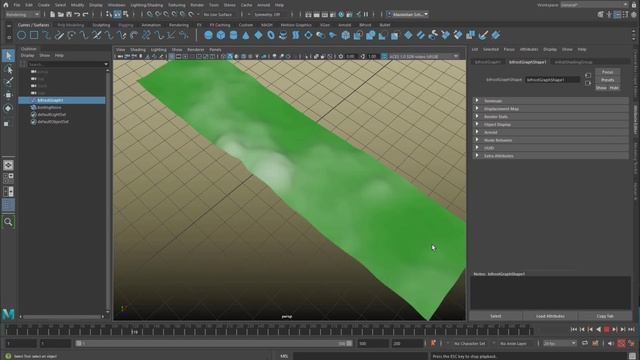Image resolution: width=640 pixels, height=360 pixels.
Task: Activate the Select tool arrow in toolbox
Action: coord(9,56)
